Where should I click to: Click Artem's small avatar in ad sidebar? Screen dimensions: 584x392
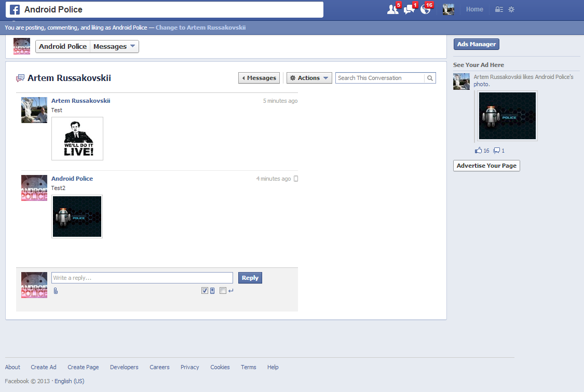(x=461, y=82)
